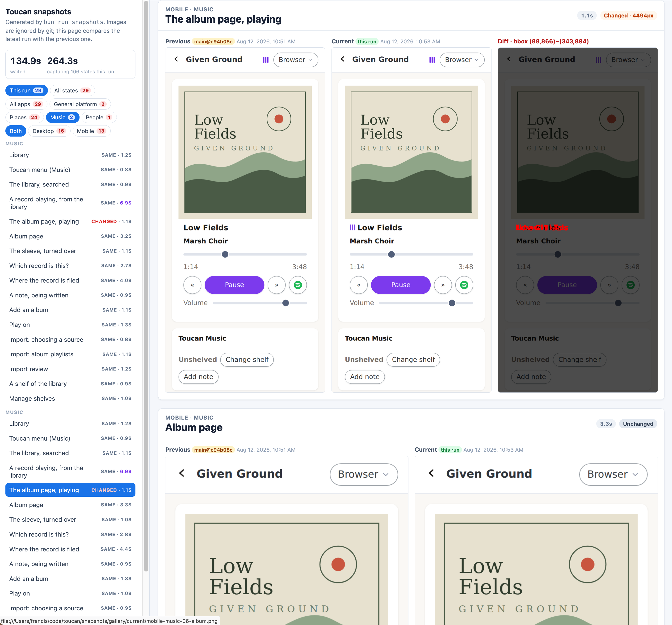Click Volume slider in Current screenshot

(426, 303)
